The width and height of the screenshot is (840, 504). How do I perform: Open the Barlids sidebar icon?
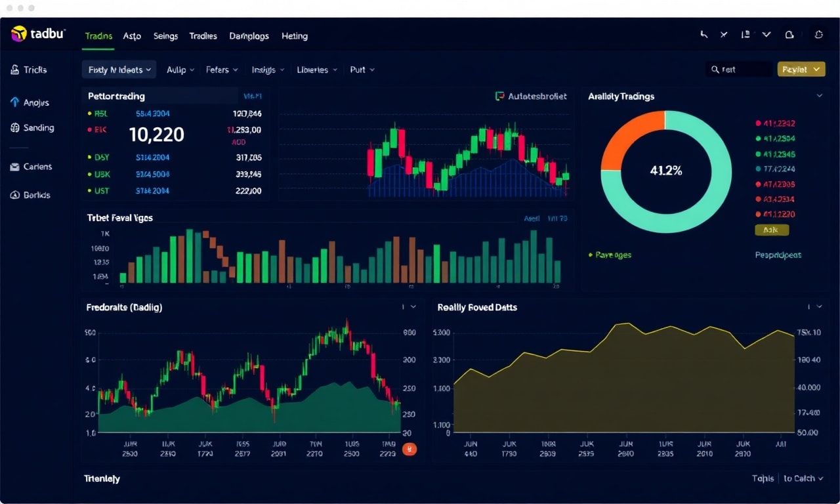coord(15,195)
